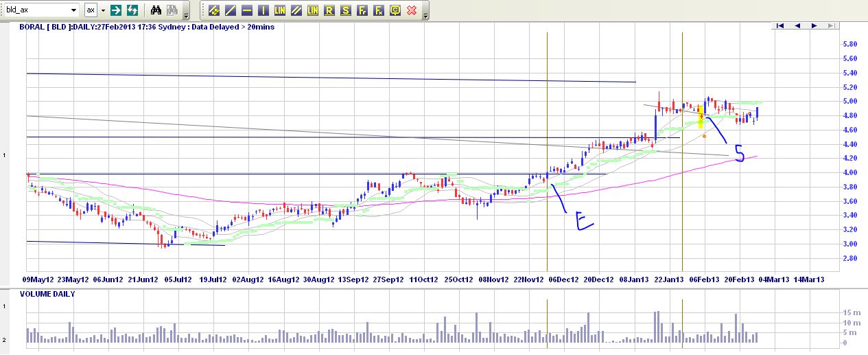Click the green refresh arrows icon
Image resolution: width=868 pixels, height=355 pixels.
(x=132, y=10)
